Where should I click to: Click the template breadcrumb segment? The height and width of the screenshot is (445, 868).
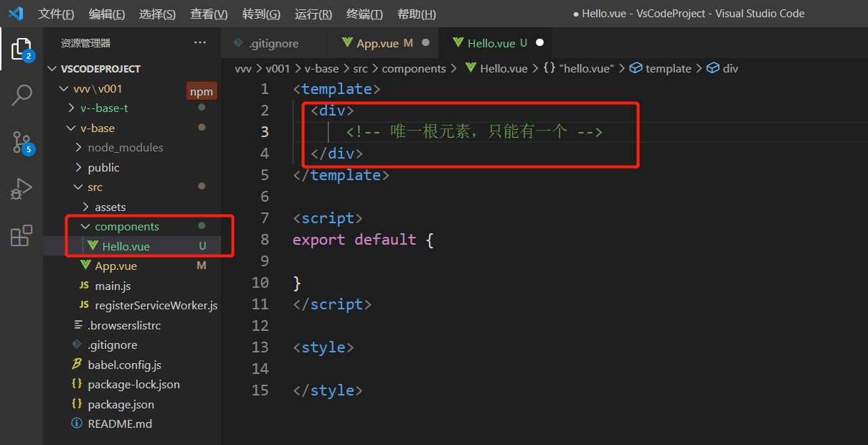(669, 68)
